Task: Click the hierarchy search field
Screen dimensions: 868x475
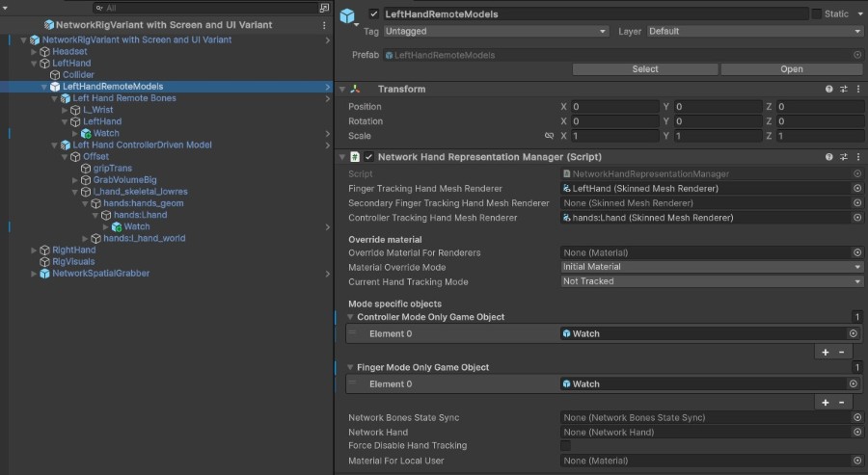Action: (204, 8)
